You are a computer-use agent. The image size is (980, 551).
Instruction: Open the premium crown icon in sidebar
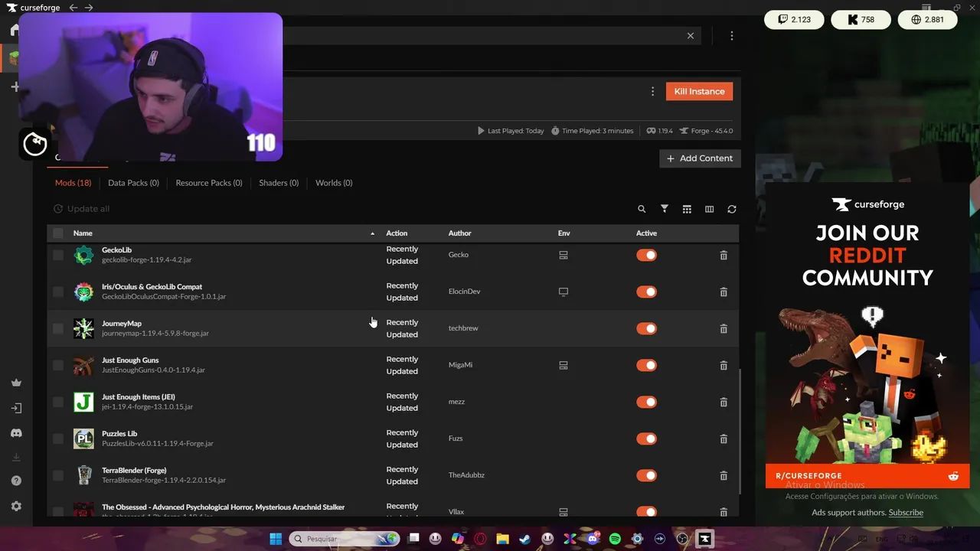coord(16,383)
